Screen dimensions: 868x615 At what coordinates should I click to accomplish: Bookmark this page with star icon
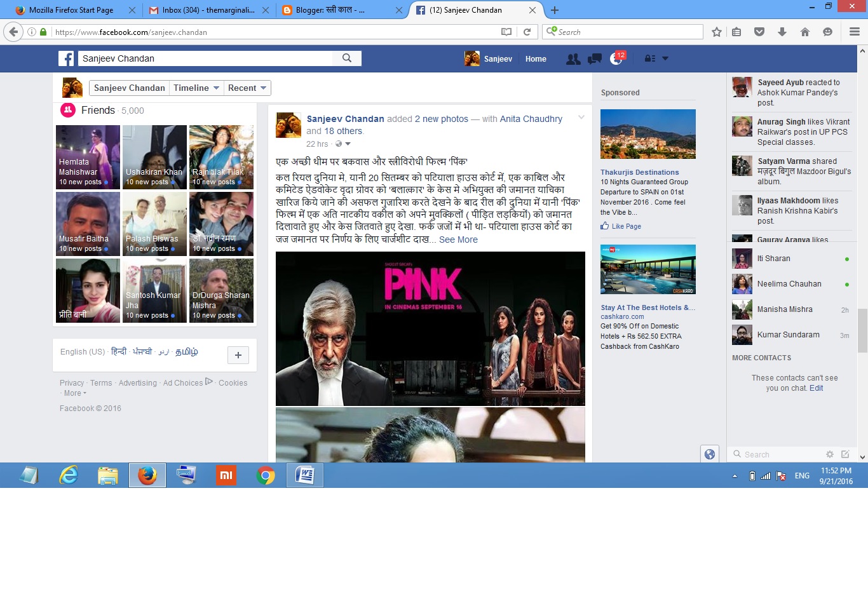[717, 32]
